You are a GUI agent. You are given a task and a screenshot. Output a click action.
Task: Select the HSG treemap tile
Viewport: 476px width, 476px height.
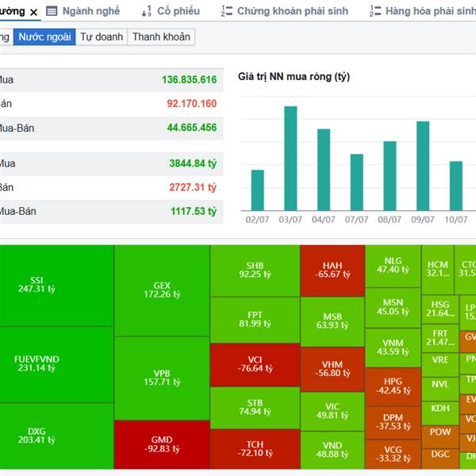point(440,309)
